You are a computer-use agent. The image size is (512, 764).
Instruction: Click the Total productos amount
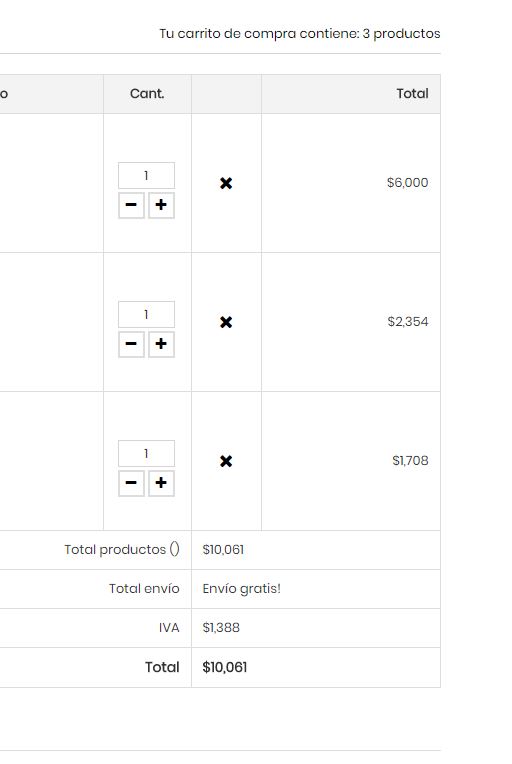click(x=223, y=550)
